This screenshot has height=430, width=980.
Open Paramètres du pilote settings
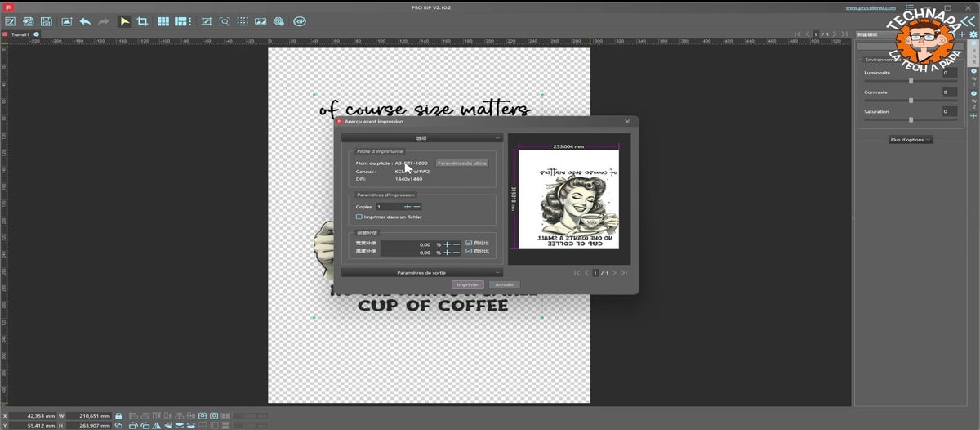point(462,163)
